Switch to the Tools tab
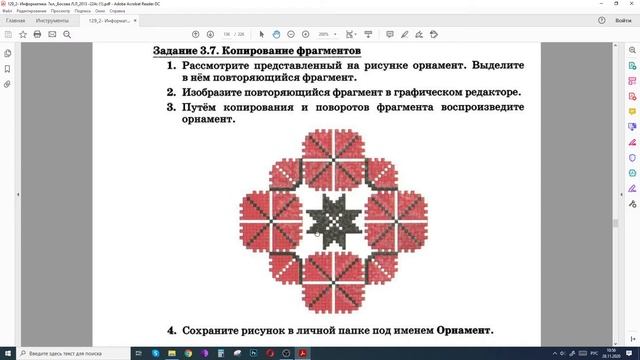Viewport: 640px width, 360px height. [52, 20]
